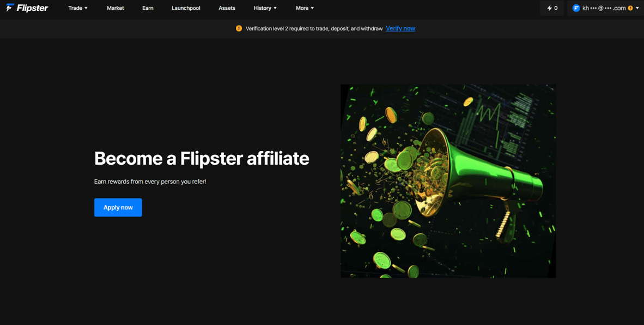Open the Trade dropdown menu
This screenshot has height=325, width=644.
[x=78, y=8]
